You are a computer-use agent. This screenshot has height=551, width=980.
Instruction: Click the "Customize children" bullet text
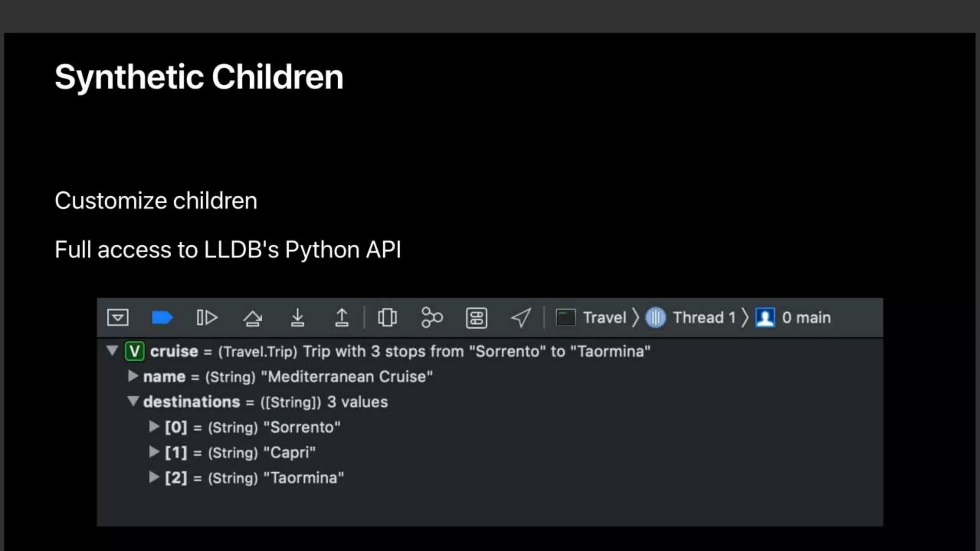coord(156,200)
